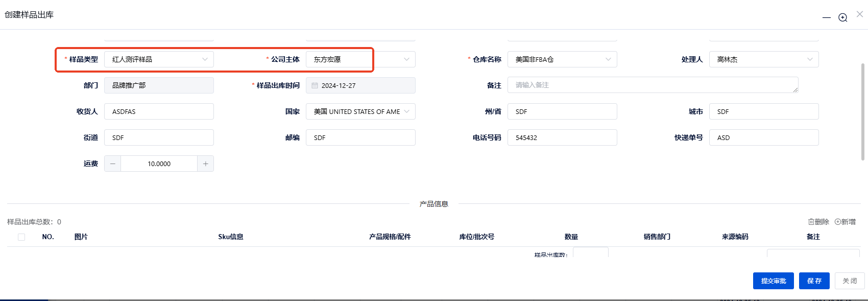The height and width of the screenshot is (301, 868).
Task: Click the 数量 column header
Action: (571, 237)
